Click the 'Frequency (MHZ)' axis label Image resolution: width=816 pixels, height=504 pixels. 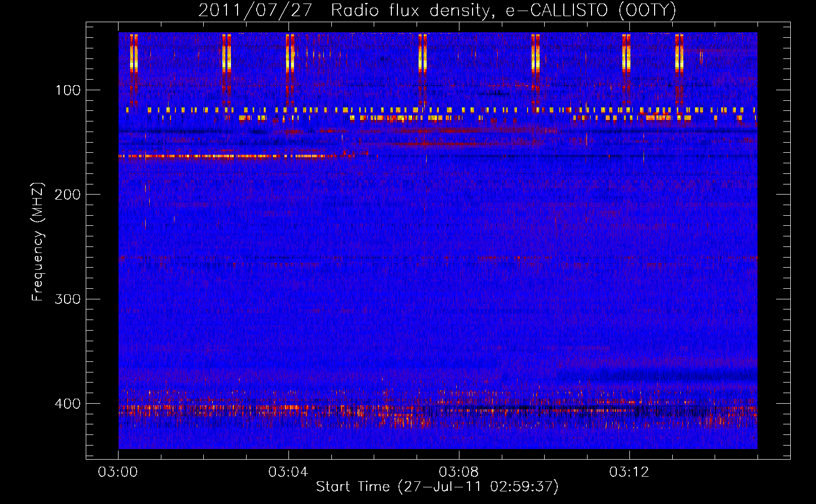point(38,242)
